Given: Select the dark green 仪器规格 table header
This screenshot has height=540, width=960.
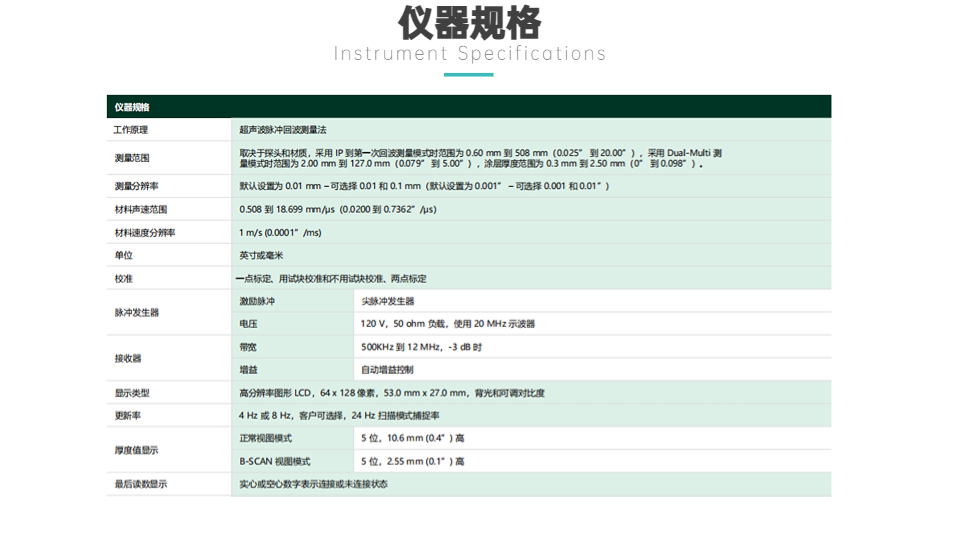Looking at the screenshot, I should click(x=468, y=107).
